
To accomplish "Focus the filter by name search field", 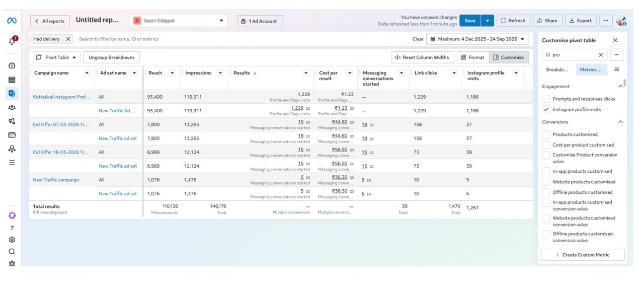I will [x=242, y=39].
